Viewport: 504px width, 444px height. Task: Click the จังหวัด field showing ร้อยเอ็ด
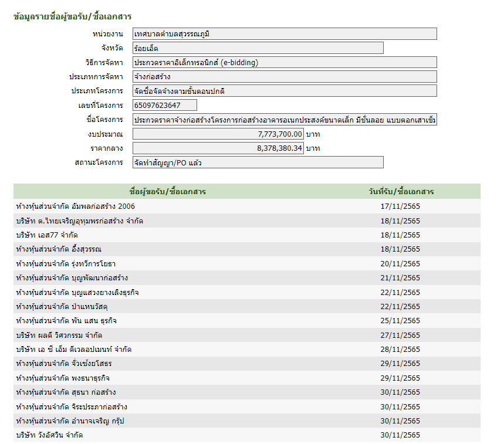pyautogui.click(x=258, y=48)
